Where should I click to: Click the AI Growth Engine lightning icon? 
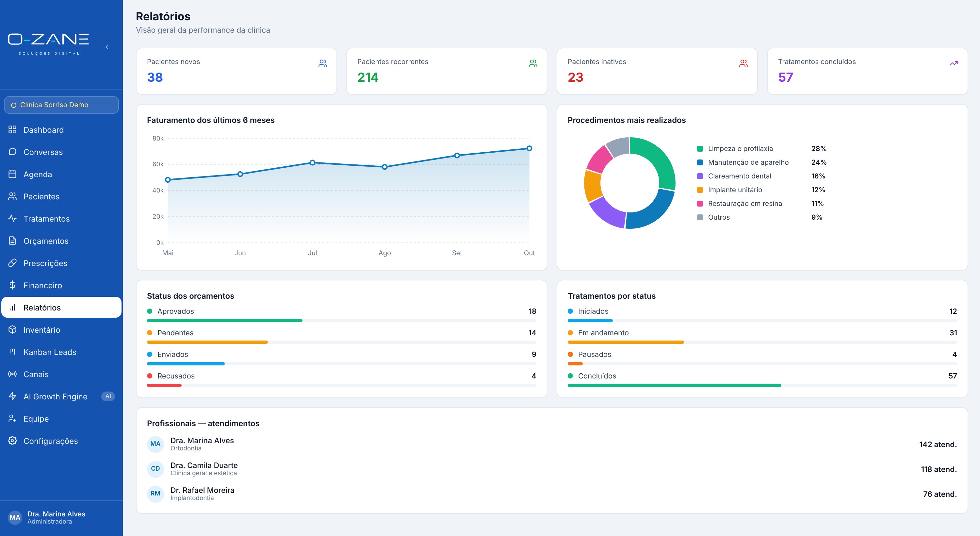12,396
